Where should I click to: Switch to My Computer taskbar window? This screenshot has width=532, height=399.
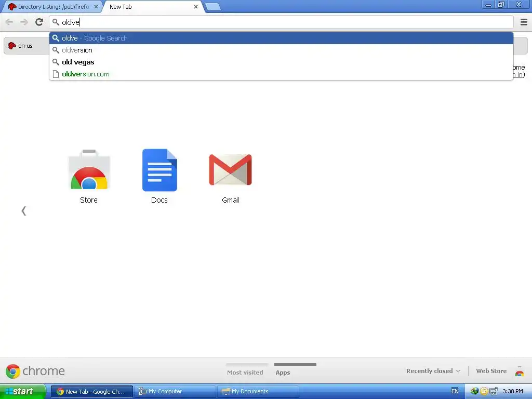[175, 392]
